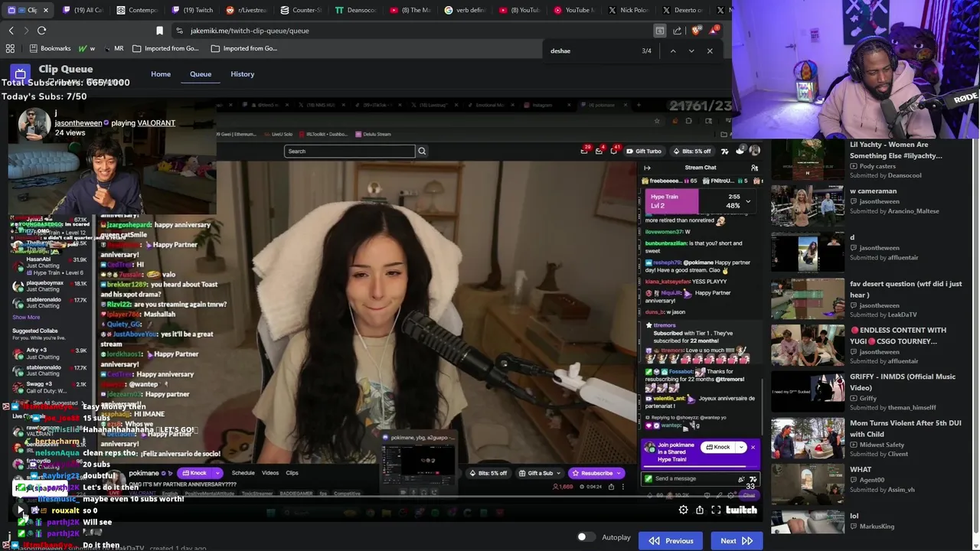Click the Knock button on hype train banner
Image resolution: width=980 pixels, height=551 pixels.
click(718, 447)
